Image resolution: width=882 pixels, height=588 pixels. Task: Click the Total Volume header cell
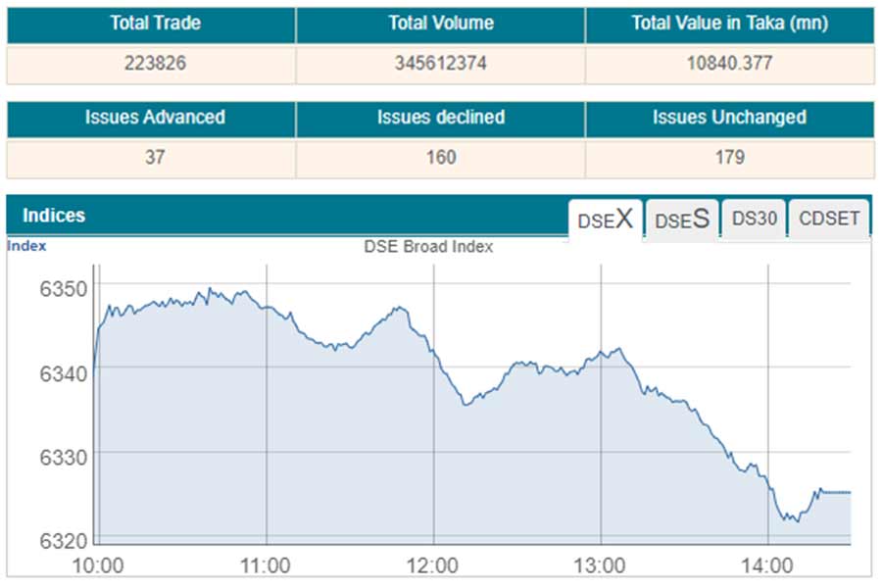point(440,24)
